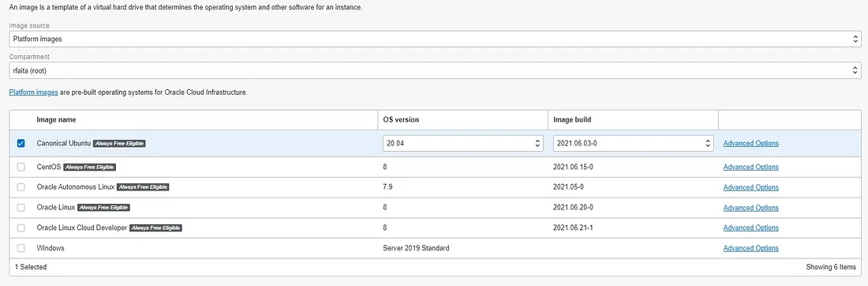Viewport: 868px width, 286px height.
Task: Click the Showing 6 Items text
Action: tap(831, 267)
